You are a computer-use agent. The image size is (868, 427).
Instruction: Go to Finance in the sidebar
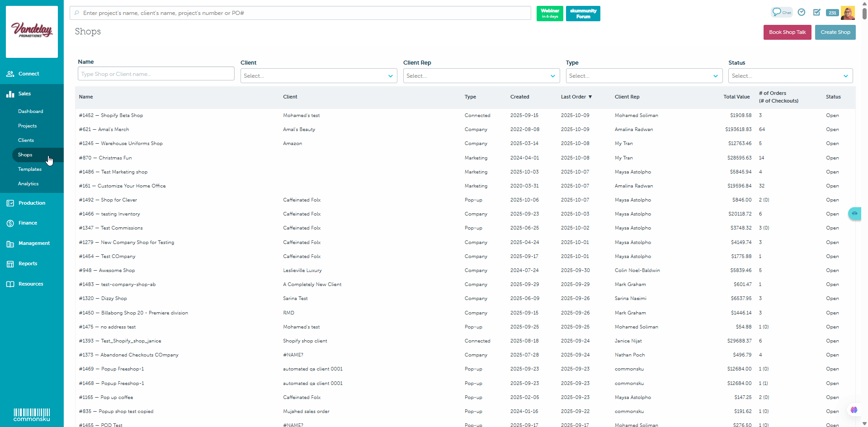pyautogui.click(x=28, y=223)
